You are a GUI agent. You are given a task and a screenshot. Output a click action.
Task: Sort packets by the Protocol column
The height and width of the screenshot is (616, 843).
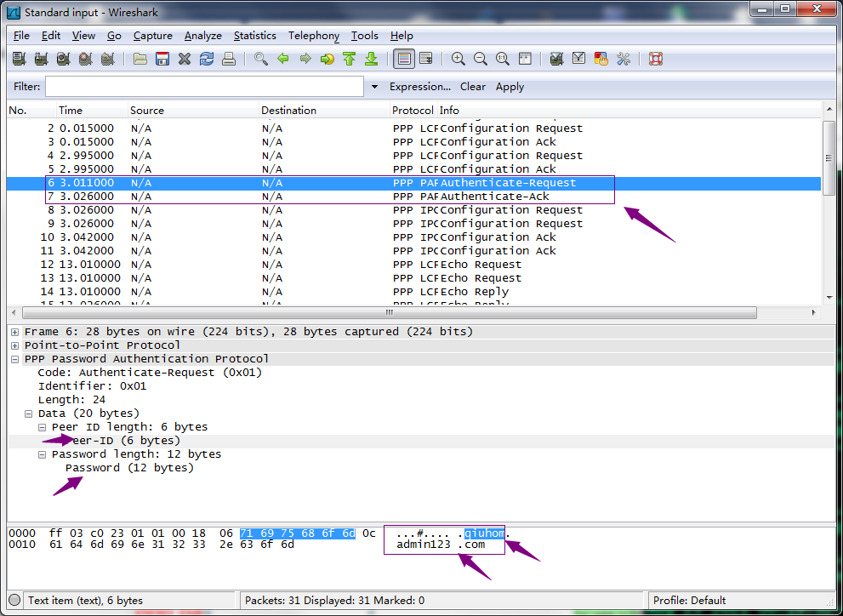coord(413,111)
